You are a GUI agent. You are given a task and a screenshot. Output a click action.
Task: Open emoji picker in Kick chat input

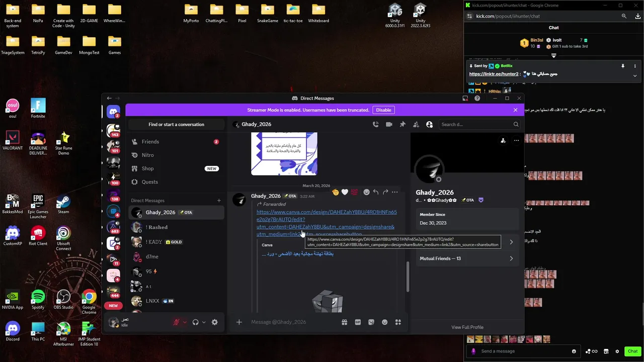click(574, 351)
